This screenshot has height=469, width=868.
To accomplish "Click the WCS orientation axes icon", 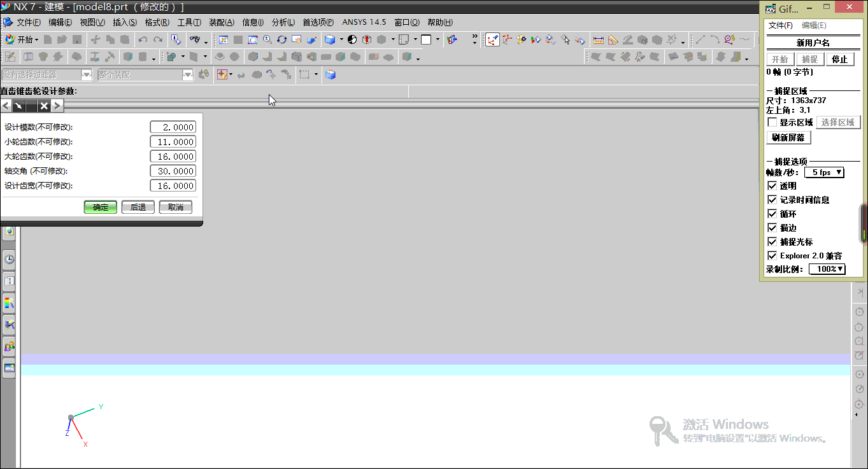I will [x=492, y=39].
